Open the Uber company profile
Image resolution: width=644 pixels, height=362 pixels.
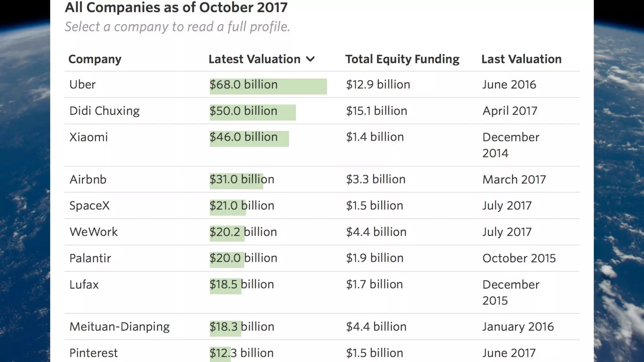click(82, 85)
